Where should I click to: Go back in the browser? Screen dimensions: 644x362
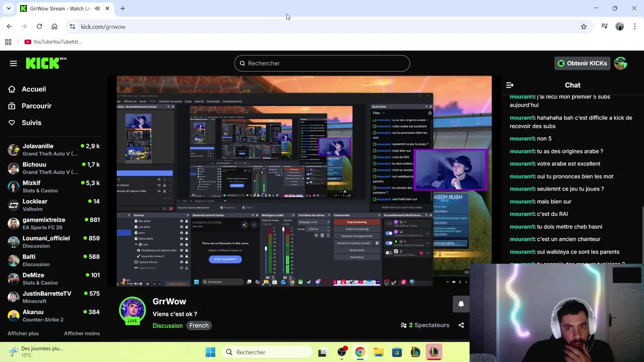click(9, 27)
